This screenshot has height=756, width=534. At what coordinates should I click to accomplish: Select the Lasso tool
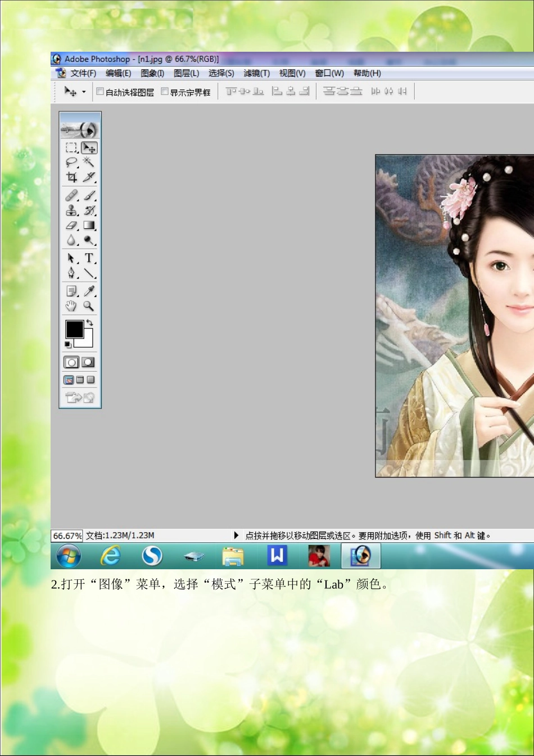(x=71, y=163)
